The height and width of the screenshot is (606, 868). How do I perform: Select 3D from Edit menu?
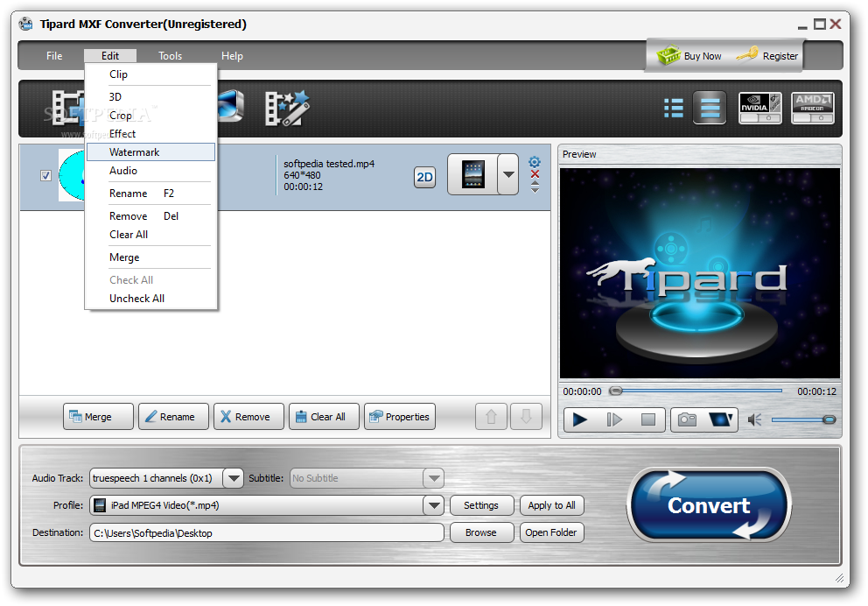point(150,97)
